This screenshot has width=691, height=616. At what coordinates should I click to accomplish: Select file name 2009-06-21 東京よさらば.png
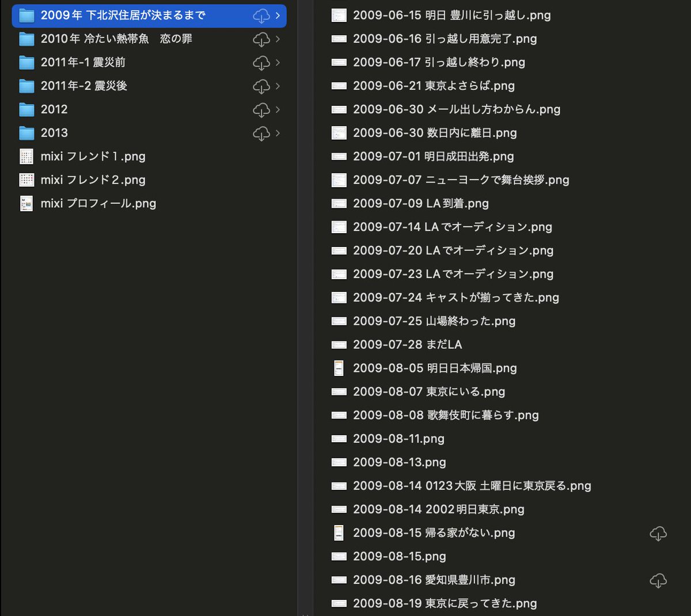coord(434,86)
